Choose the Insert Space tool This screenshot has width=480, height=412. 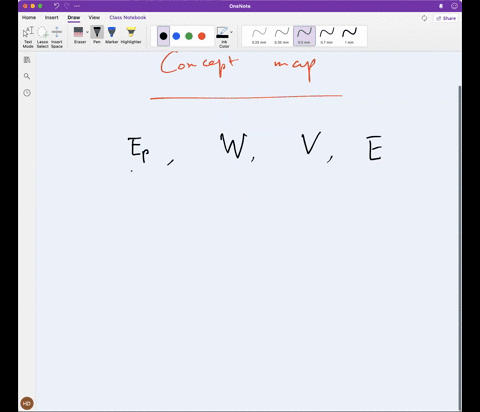57,37
